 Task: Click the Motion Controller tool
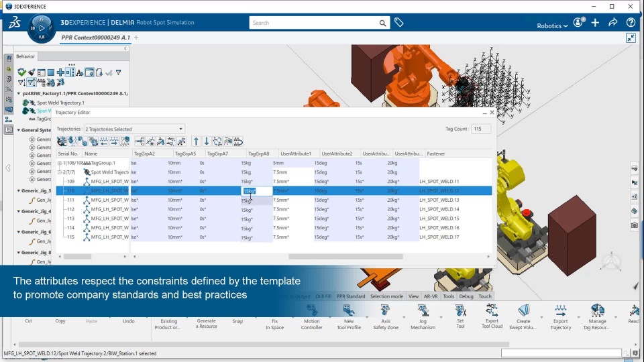click(x=312, y=317)
